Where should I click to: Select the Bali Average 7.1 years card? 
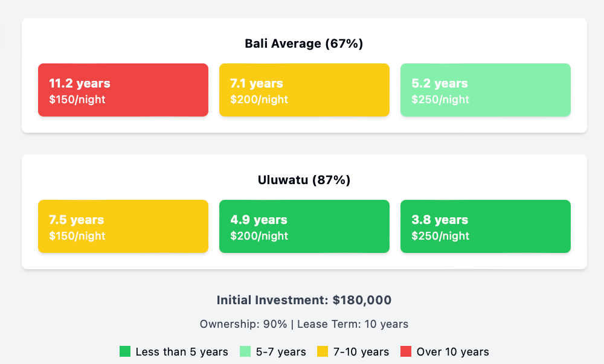[304, 90]
